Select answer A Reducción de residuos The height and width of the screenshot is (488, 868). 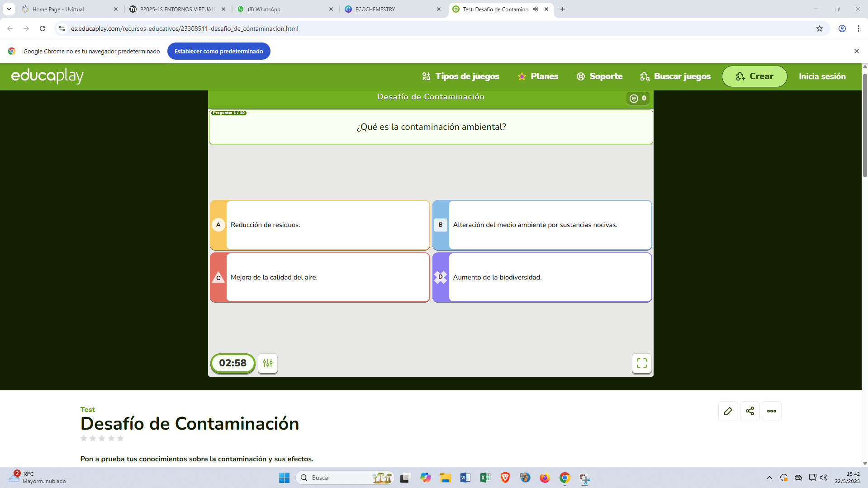point(320,225)
